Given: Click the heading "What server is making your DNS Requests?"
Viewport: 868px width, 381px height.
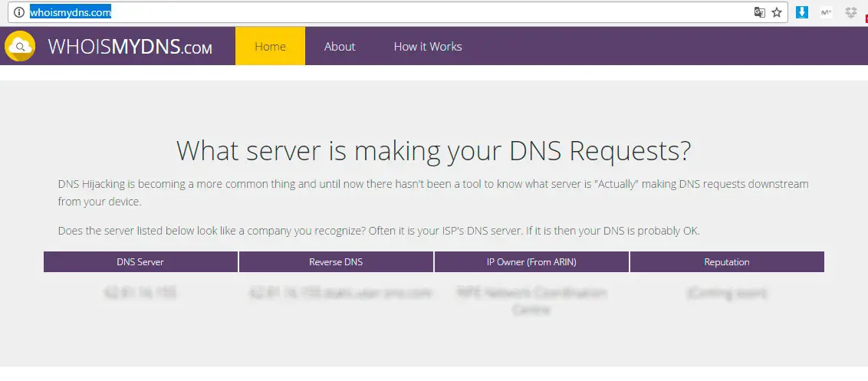Looking at the screenshot, I should (x=434, y=150).
